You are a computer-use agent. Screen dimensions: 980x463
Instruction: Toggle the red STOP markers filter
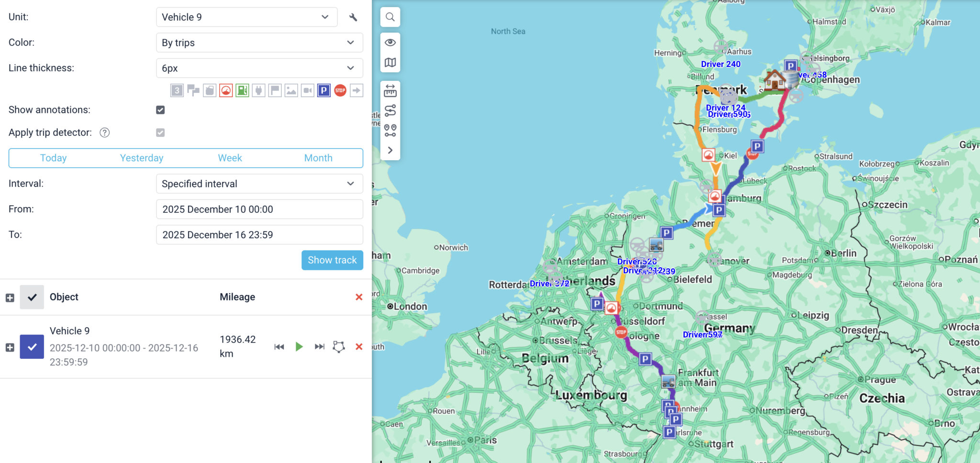(x=340, y=90)
